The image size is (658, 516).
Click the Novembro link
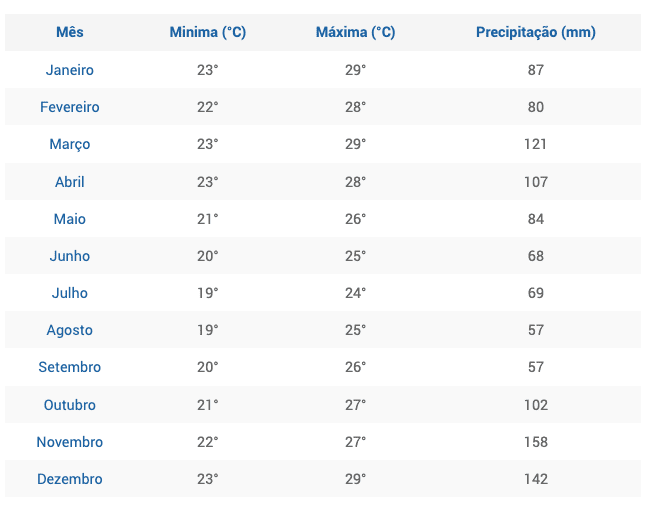coord(70,442)
